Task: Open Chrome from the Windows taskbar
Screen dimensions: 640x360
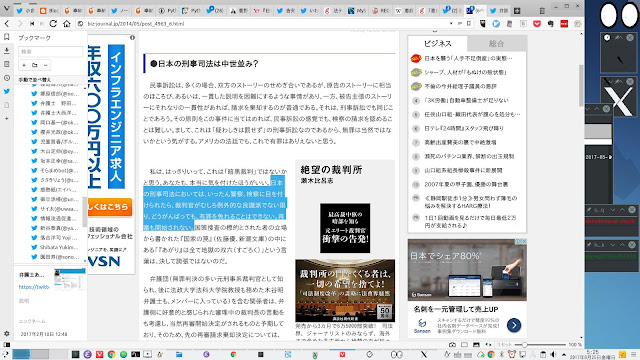Action: click(x=111, y=354)
